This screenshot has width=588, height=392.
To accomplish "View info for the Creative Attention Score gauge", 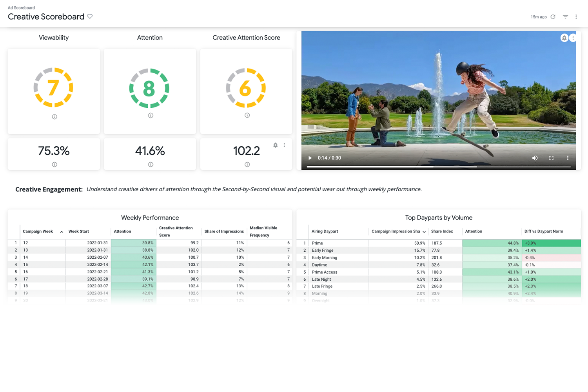I will (246, 115).
